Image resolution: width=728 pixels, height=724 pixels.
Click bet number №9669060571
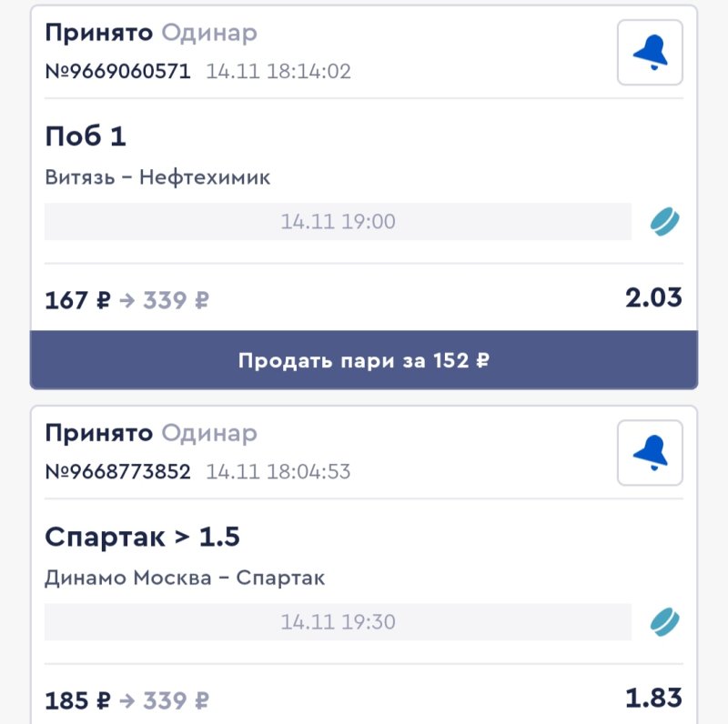pos(118,71)
